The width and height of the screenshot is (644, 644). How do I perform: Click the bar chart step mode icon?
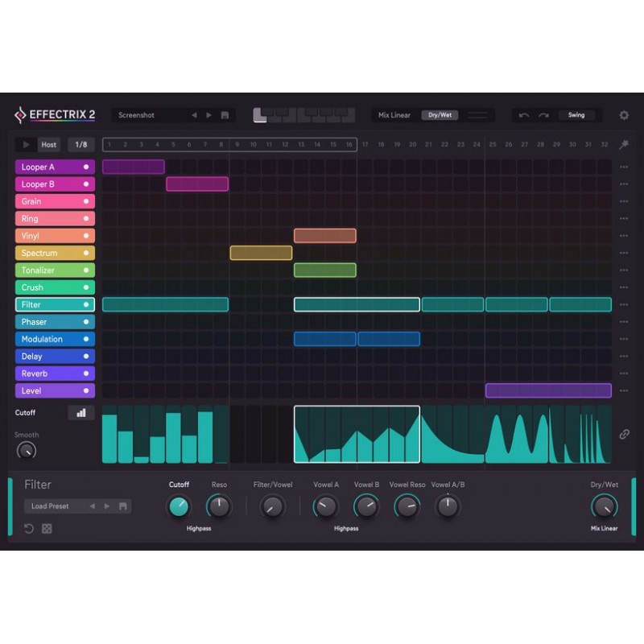[81, 413]
